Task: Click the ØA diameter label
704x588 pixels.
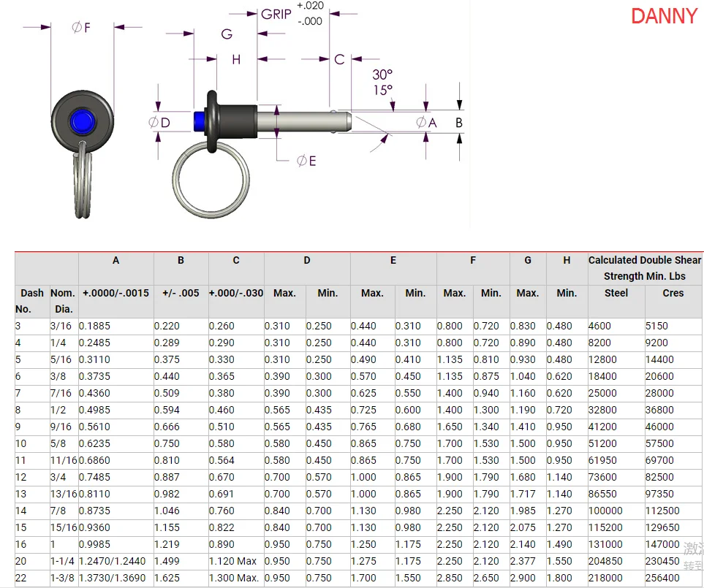Action: point(426,123)
